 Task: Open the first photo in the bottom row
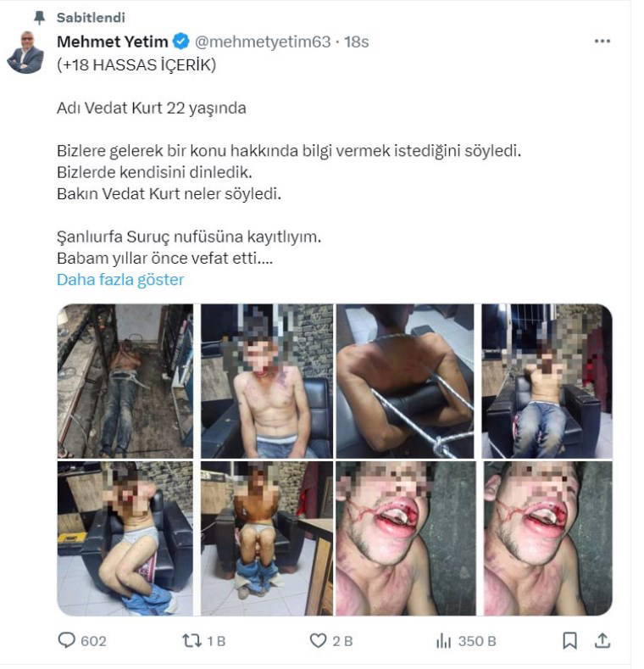coord(125,538)
